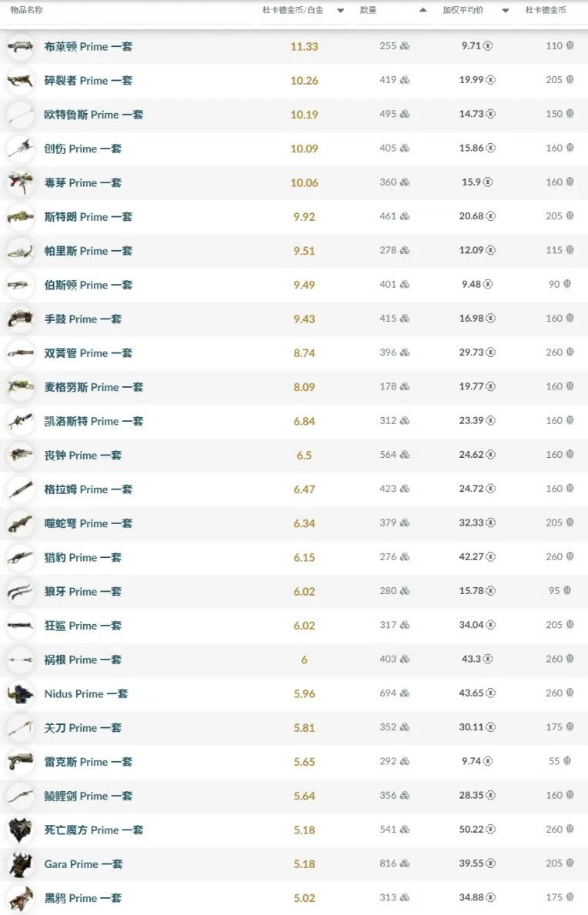Sort by 加权平均价 using its down arrow
The image size is (588, 915).
[x=506, y=11]
